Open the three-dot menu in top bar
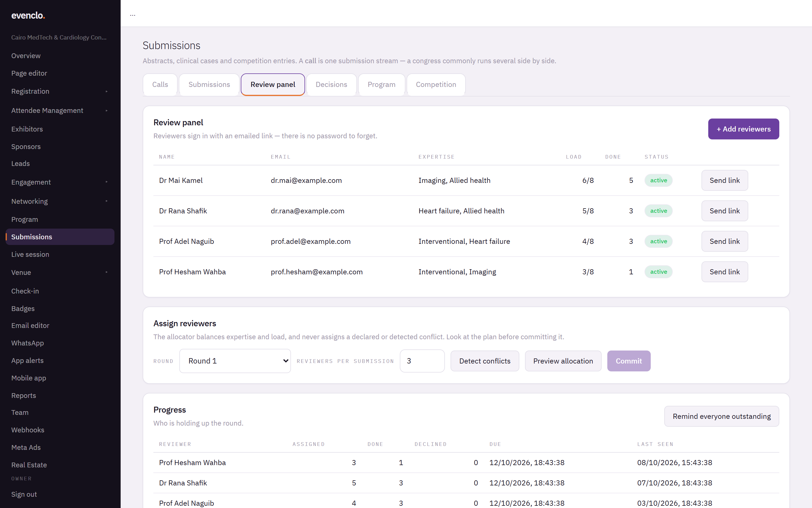The image size is (812, 508). point(133,15)
